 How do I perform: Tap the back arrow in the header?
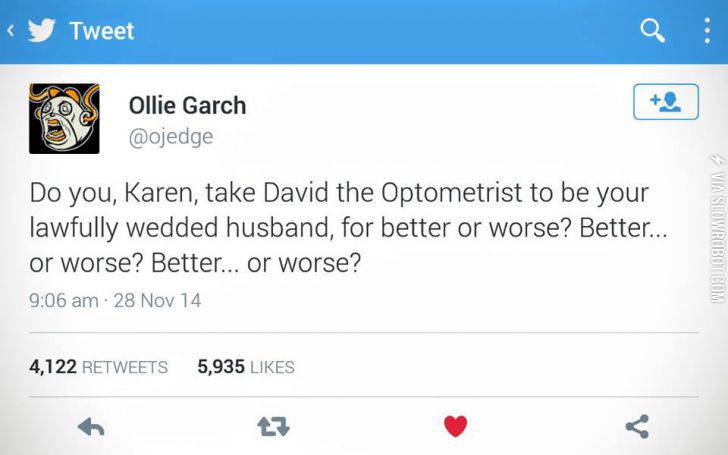[13, 31]
